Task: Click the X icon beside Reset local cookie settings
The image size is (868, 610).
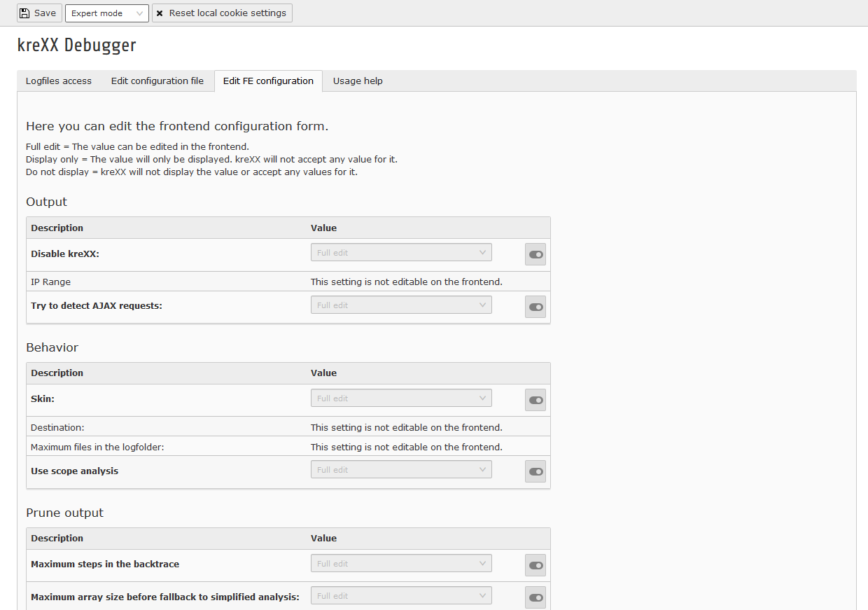Action: tap(160, 13)
